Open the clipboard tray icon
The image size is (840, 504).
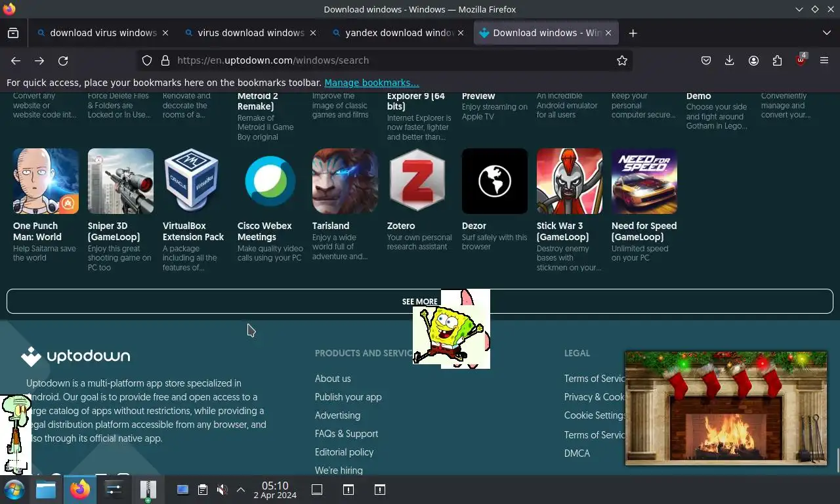(203, 490)
